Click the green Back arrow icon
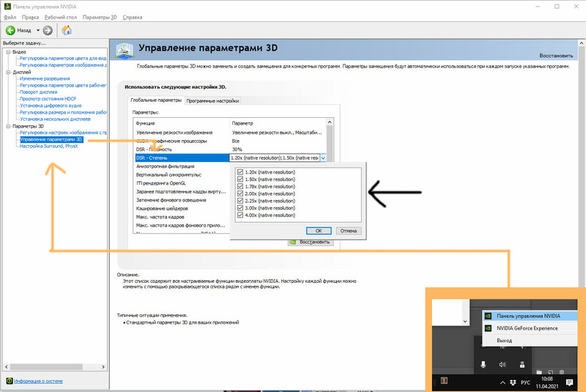 (10, 30)
